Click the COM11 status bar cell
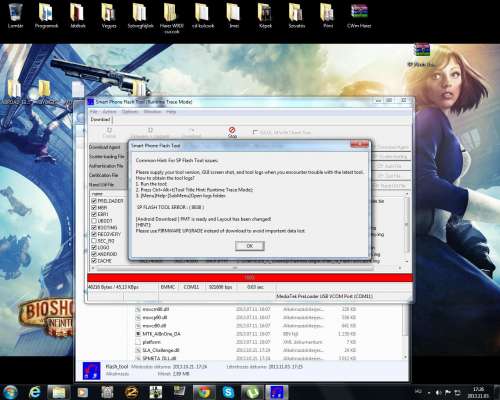 click(191, 287)
